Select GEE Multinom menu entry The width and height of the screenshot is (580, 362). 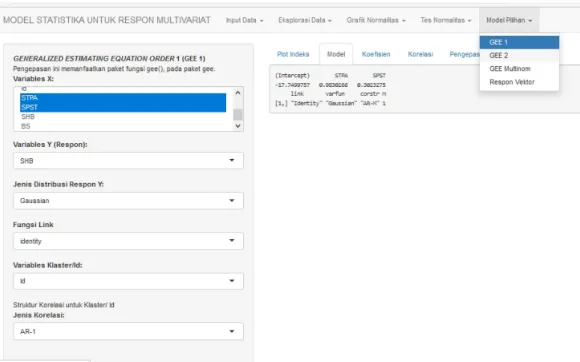point(519,69)
